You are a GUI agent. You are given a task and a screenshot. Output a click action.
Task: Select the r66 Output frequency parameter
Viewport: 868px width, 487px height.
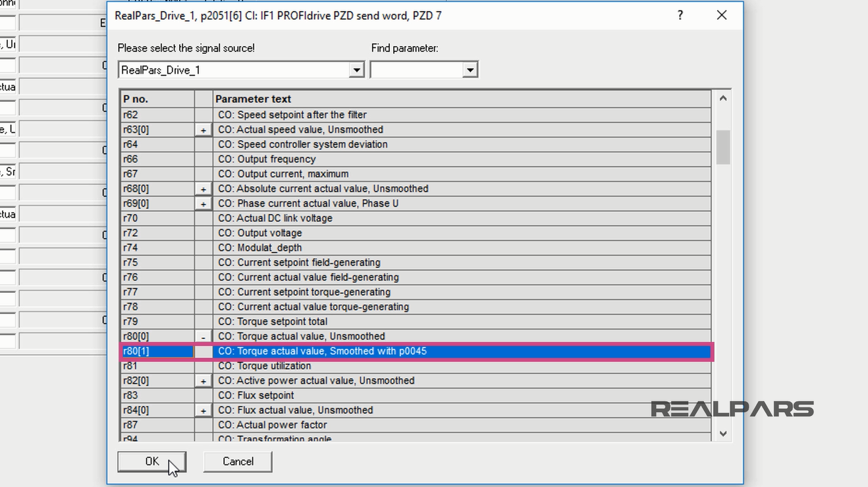(x=329, y=159)
